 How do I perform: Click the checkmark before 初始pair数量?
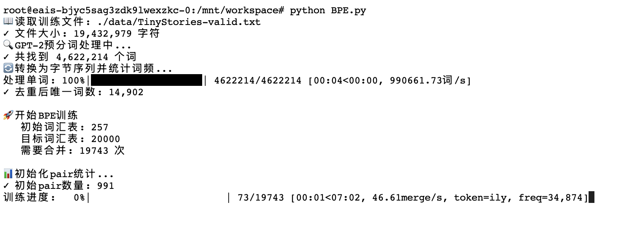tap(6, 186)
